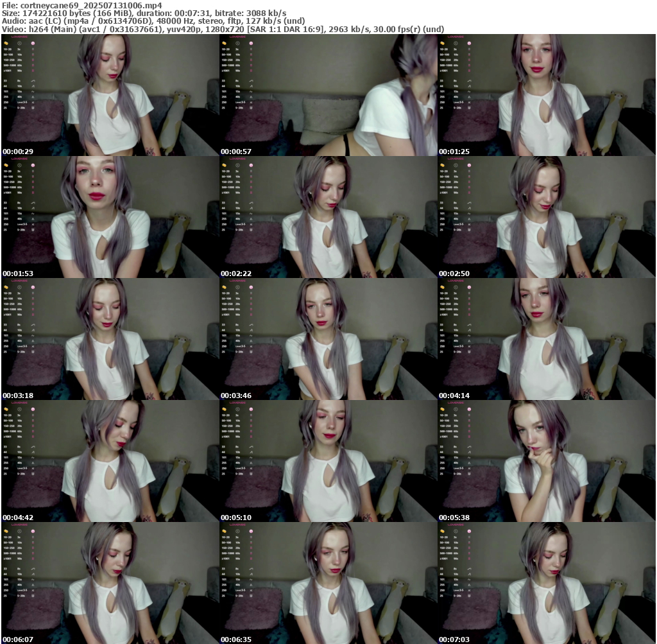Pick the preview frame at 00:03:18
Screen dimensions: 657x644
coord(110,339)
